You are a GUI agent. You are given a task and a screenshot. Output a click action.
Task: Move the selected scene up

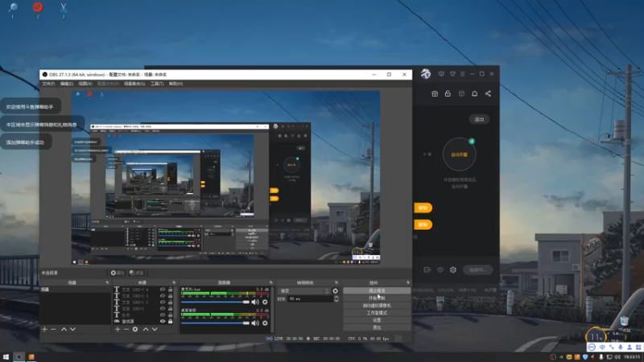pyautogui.click(x=64, y=329)
